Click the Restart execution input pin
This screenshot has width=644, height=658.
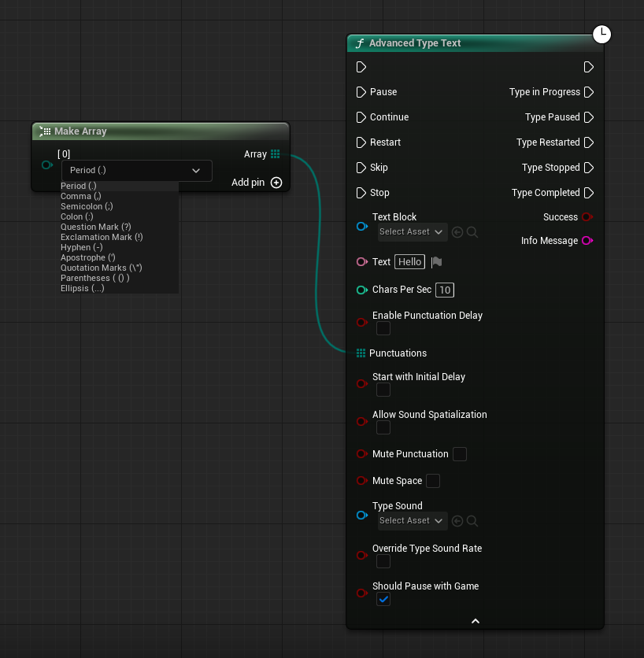point(361,142)
